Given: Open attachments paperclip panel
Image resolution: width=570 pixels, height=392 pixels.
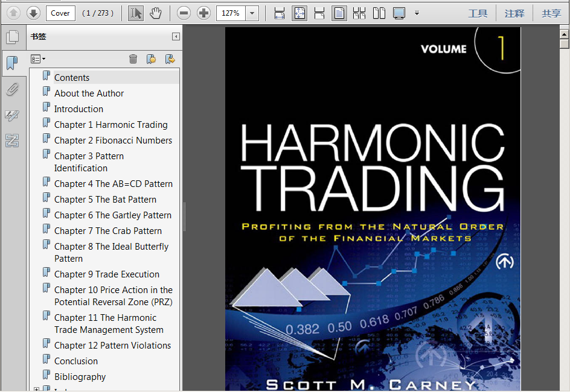Looking at the screenshot, I should [x=12, y=89].
